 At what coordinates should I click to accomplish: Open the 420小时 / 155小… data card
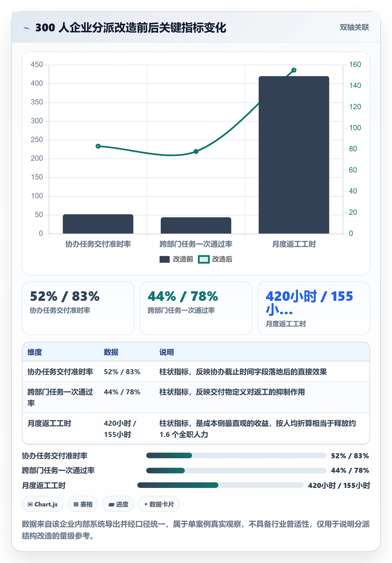[314, 308]
